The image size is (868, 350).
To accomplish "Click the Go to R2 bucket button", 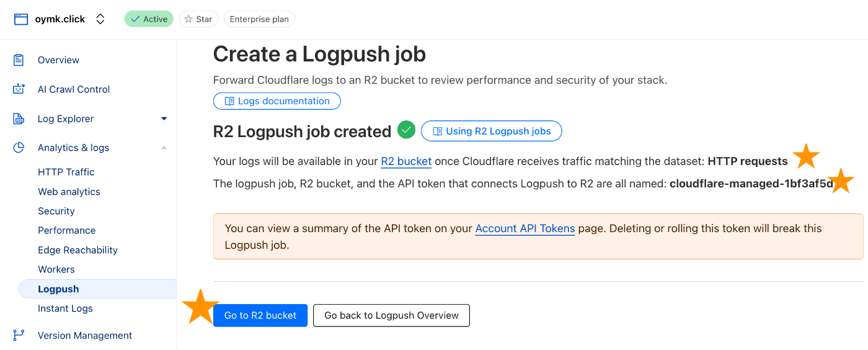I will pyautogui.click(x=260, y=315).
